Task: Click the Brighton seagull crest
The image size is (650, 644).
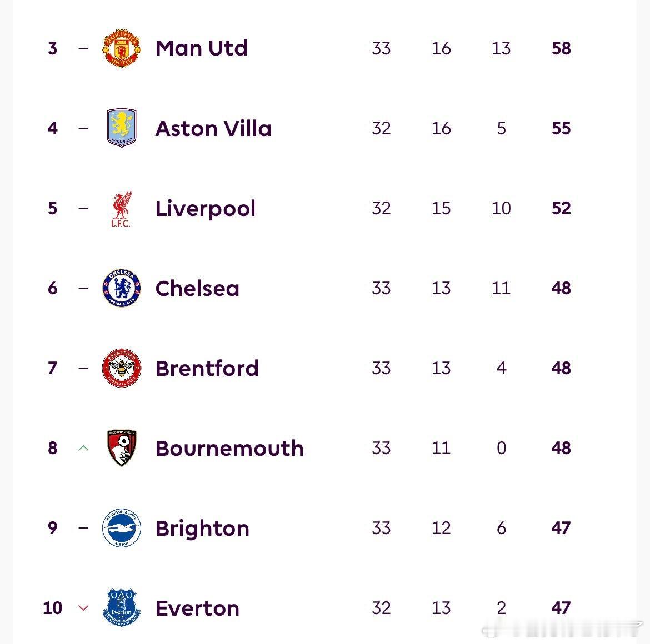Action: coord(122,528)
